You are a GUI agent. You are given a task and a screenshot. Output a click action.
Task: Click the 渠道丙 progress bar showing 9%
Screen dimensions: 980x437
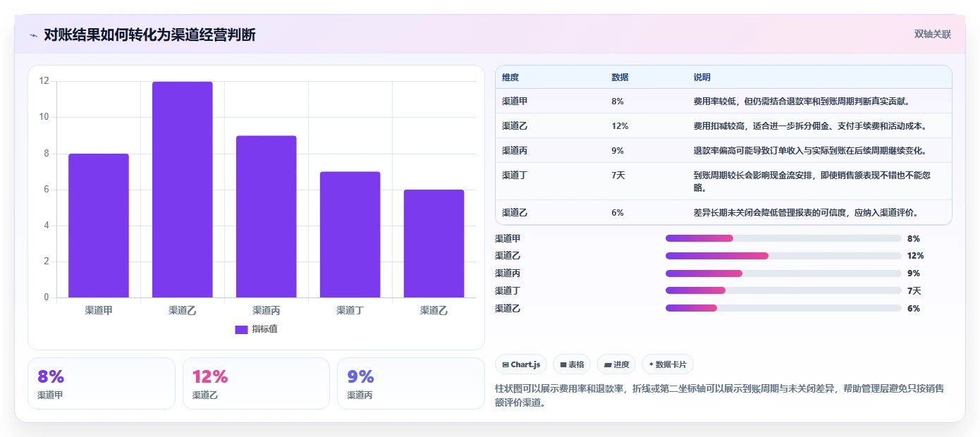(783, 273)
